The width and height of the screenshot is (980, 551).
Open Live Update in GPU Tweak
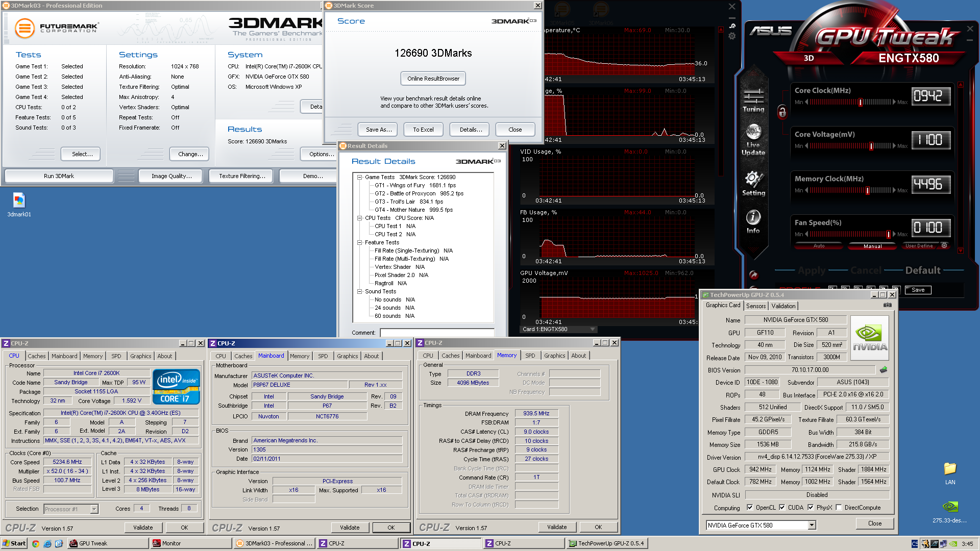pos(753,139)
